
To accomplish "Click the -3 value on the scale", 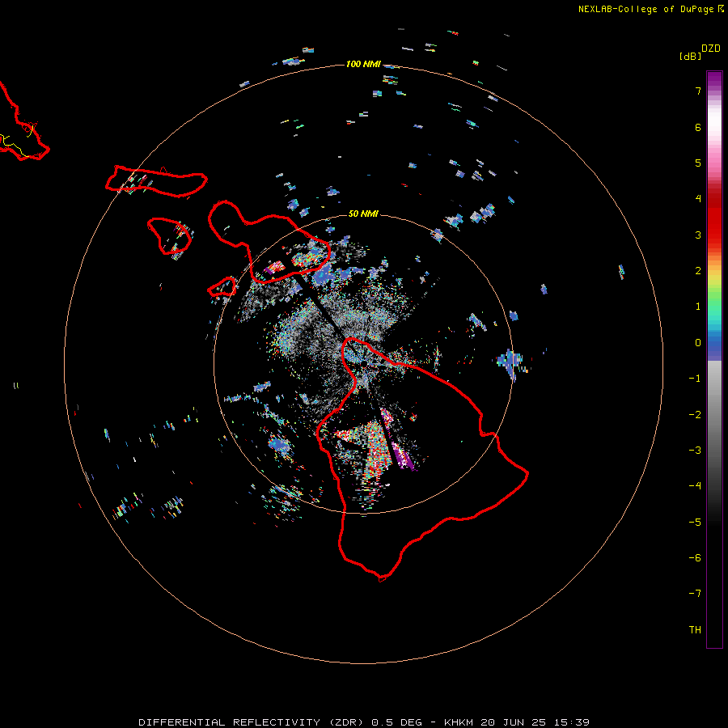I will (x=695, y=451).
